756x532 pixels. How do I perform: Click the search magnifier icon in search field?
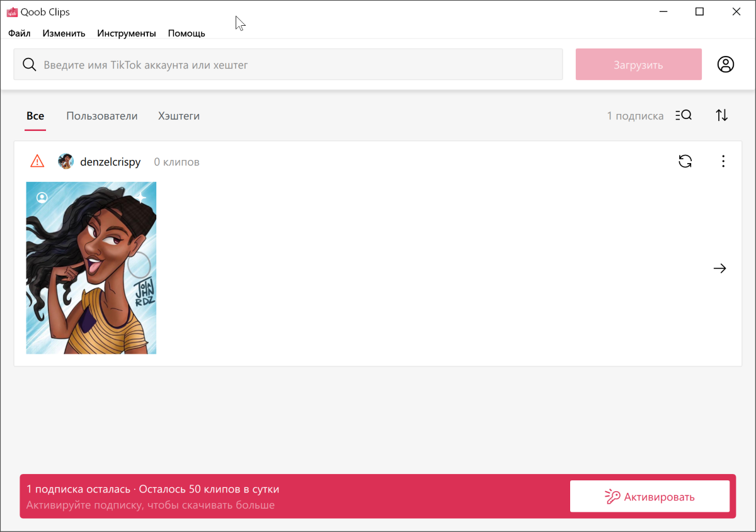point(29,65)
